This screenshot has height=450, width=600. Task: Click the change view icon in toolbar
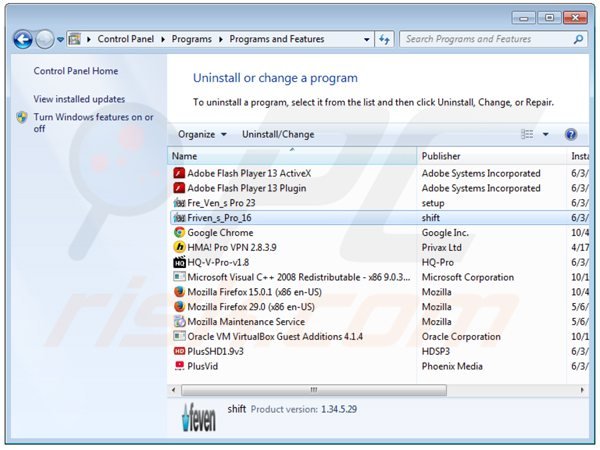click(527, 134)
